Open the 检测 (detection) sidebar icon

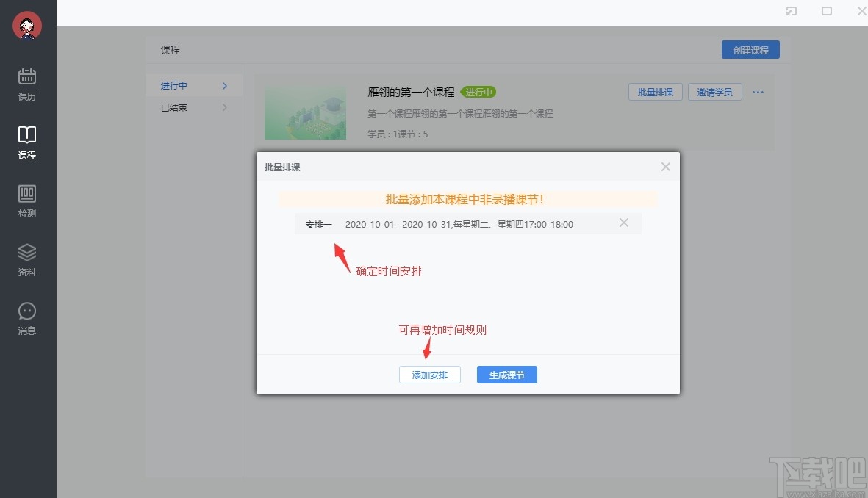pyautogui.click(x=26, y=201)
